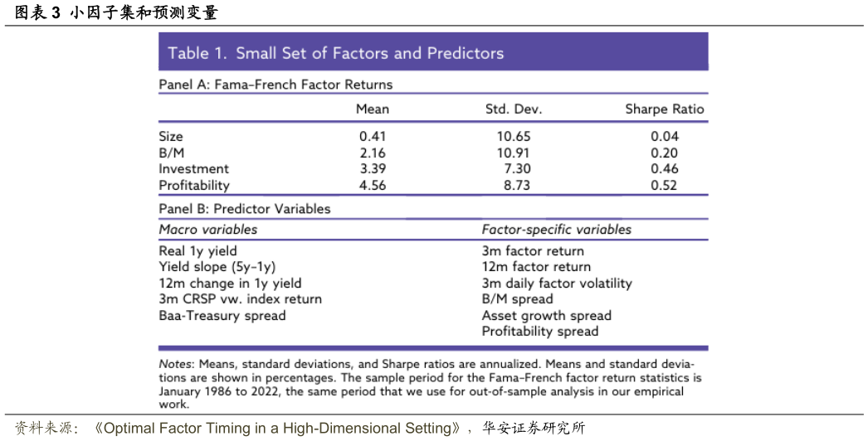Click the Profitability row label
The image size is (868, 441).
point(193,186)
